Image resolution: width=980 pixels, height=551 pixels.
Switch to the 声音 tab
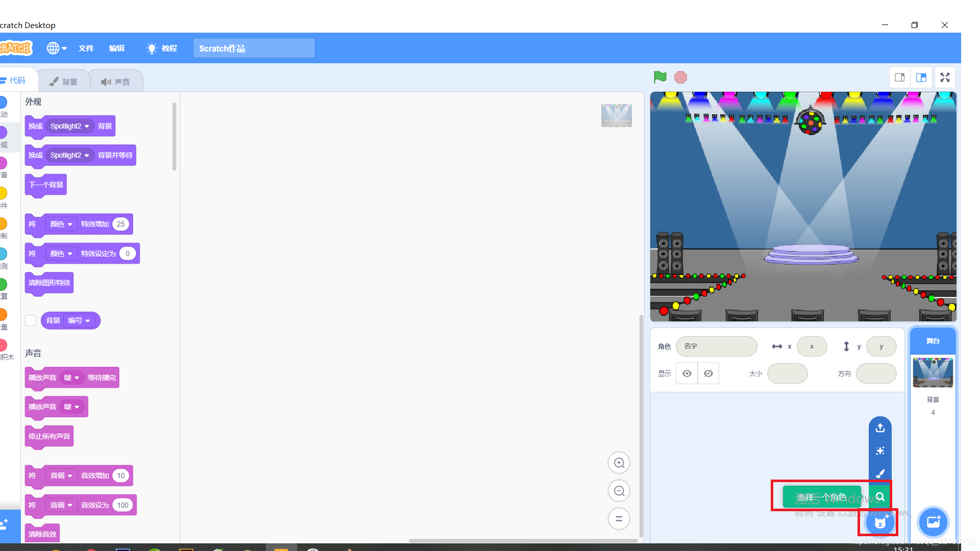116,82
